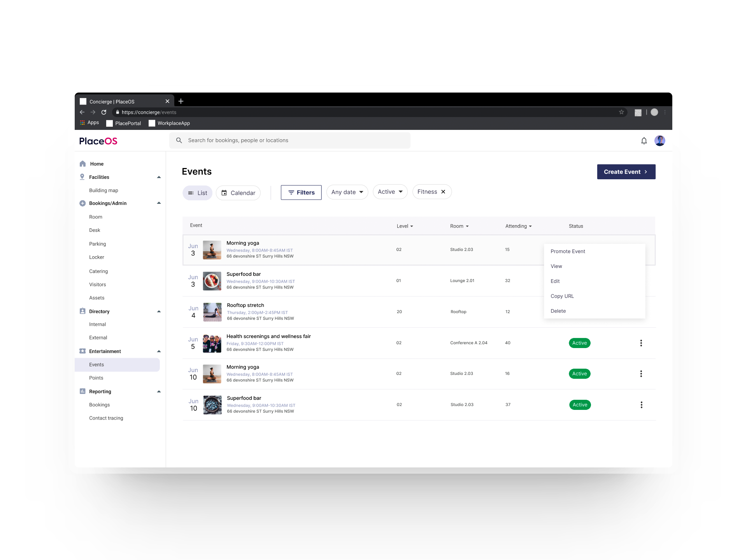Open the Filters button
The width and height of the screenshot is (747, 560).
[301, 192]
